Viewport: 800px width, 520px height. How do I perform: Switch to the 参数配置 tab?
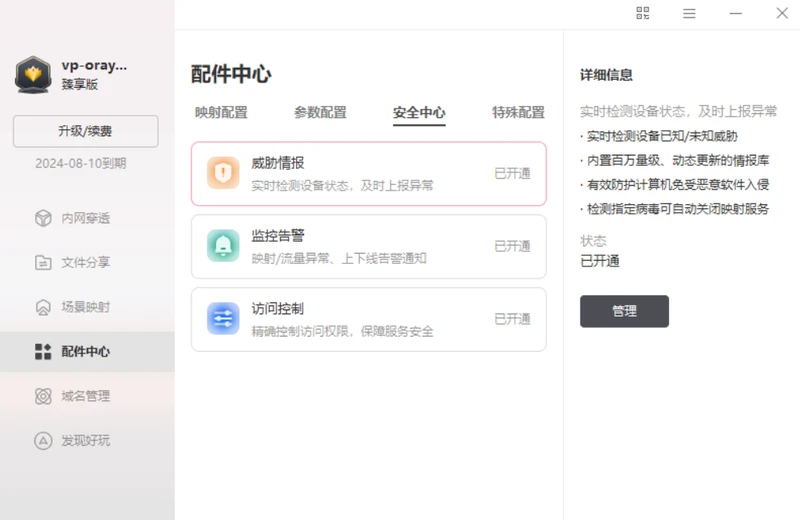coord(320,112)
